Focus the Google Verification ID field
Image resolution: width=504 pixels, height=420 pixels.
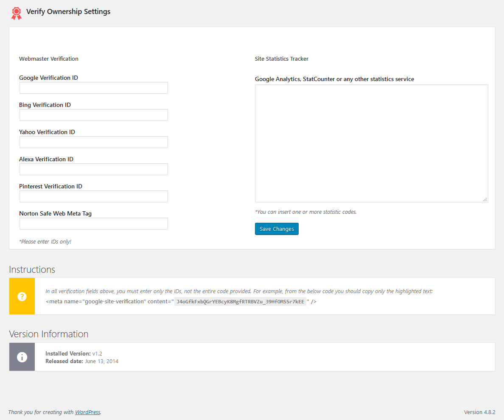pos(93,88)
